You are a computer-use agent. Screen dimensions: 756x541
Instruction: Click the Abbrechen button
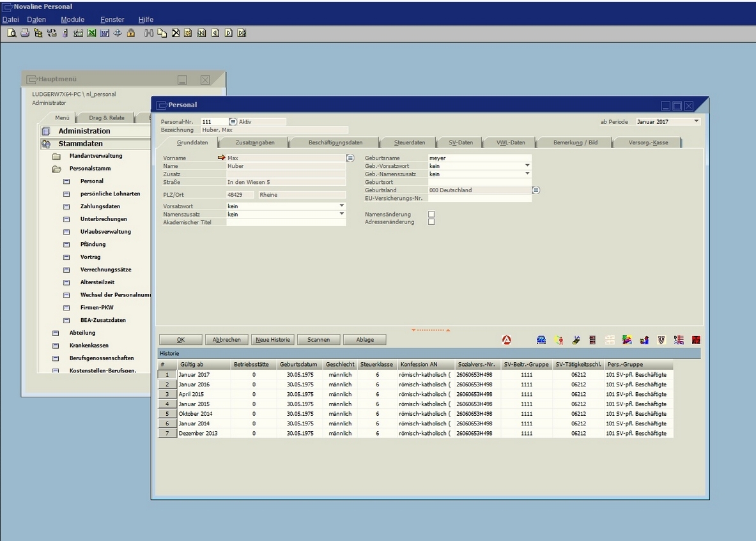[227, 340]
